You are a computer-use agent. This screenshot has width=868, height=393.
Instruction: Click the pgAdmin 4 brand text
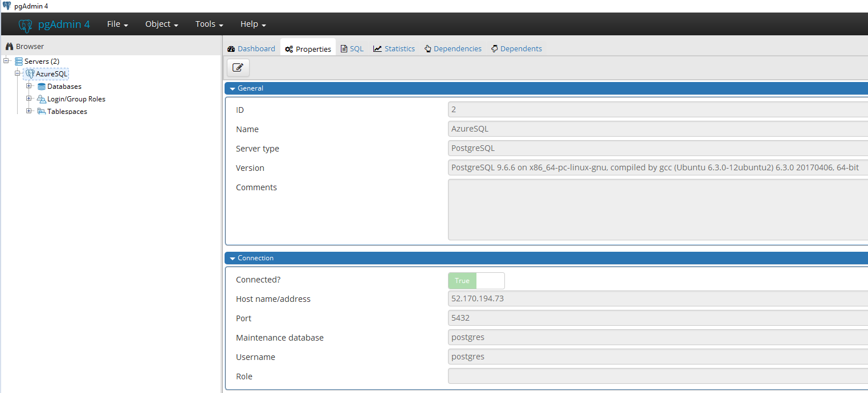coord(64,24)
